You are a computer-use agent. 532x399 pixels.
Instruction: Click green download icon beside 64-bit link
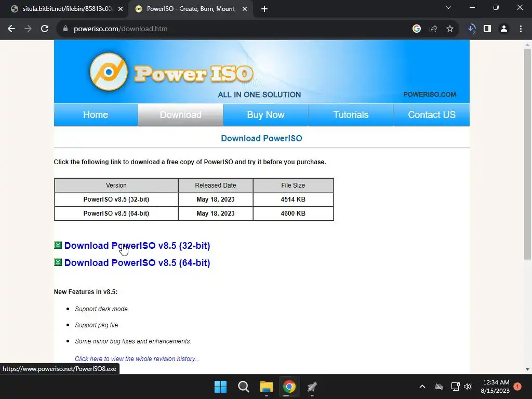[x=58, y=262]
